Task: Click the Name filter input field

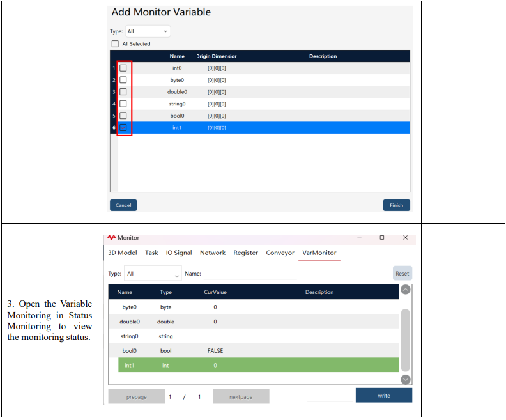Action: 250,274
